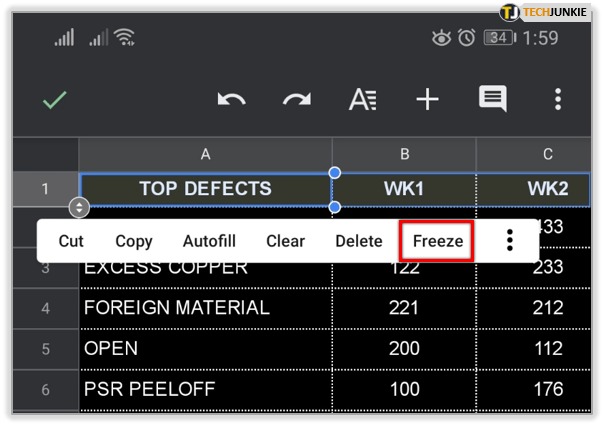Expand more options in the context menu
The image size is (604, 426).
pyautogui.click(x=509, y=241)
